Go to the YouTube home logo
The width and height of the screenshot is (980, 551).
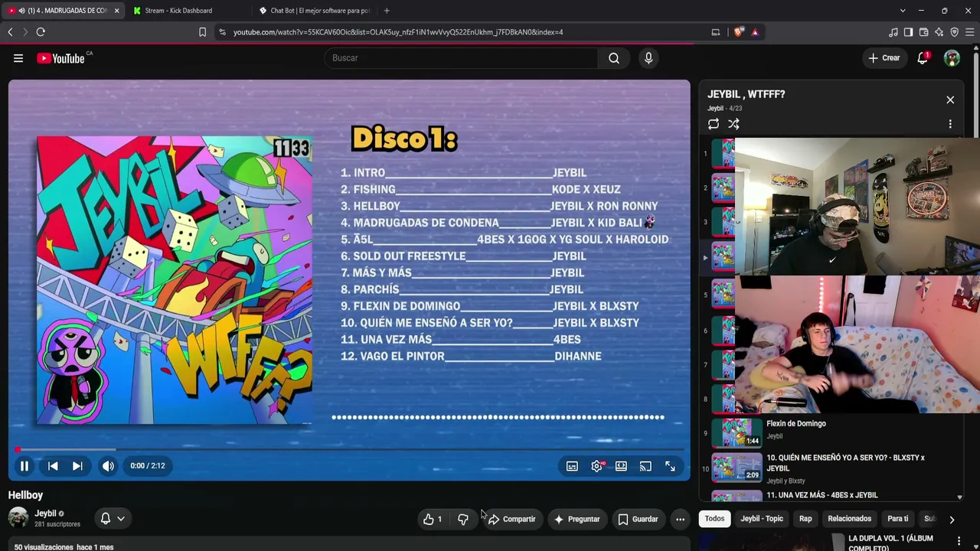(x=60, y=58)
